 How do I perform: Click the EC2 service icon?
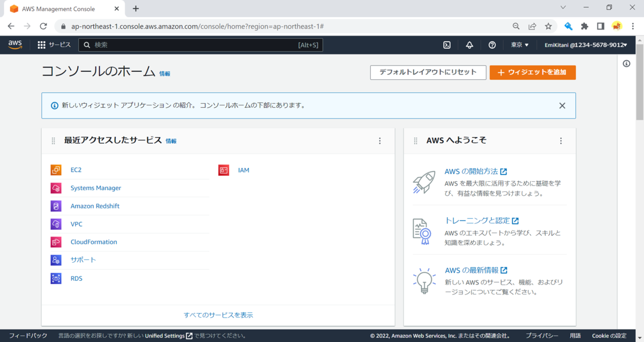click(x=56, y=170)
